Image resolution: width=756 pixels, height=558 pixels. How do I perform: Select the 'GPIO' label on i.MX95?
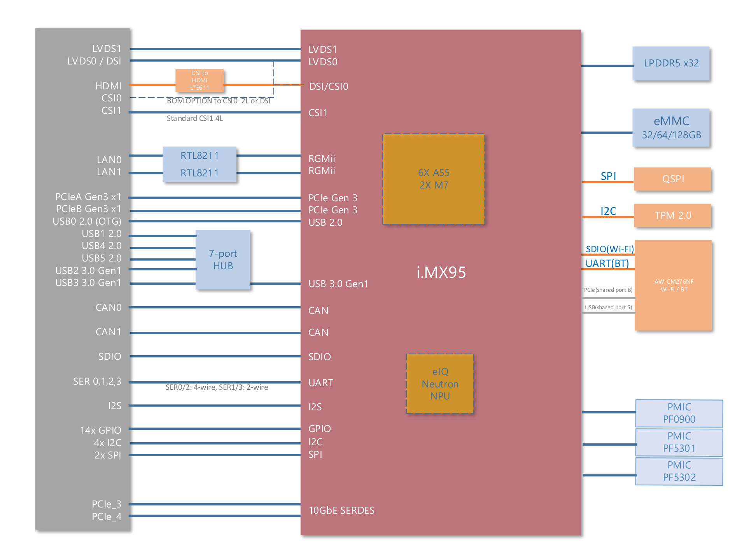pos(320,429)
